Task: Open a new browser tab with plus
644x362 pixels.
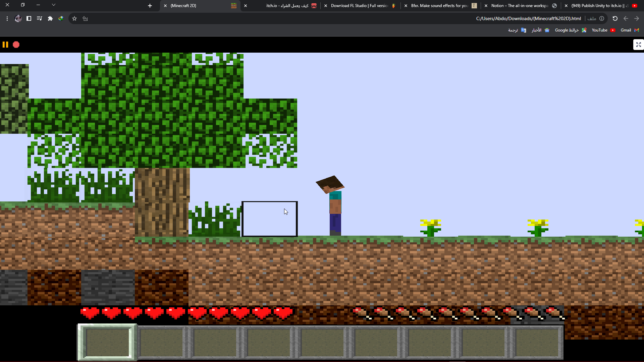Action: pos(150,6)
